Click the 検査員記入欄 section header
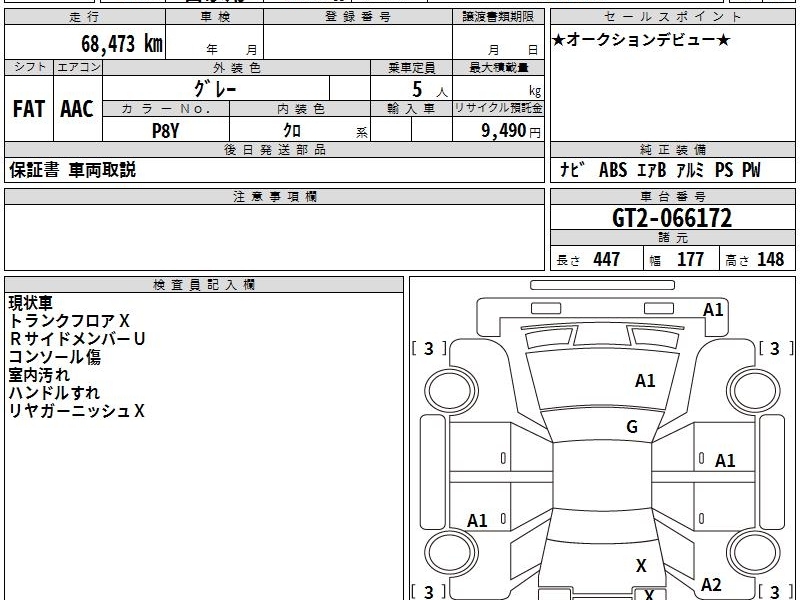Screen dimensions: 800x600 [204, 285]
